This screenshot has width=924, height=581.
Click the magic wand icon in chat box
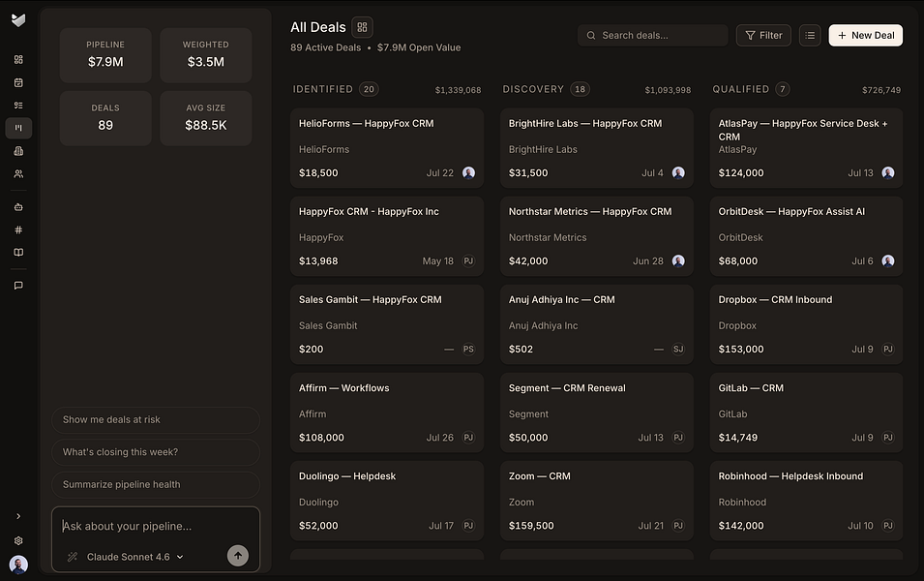tap(73, 557)
